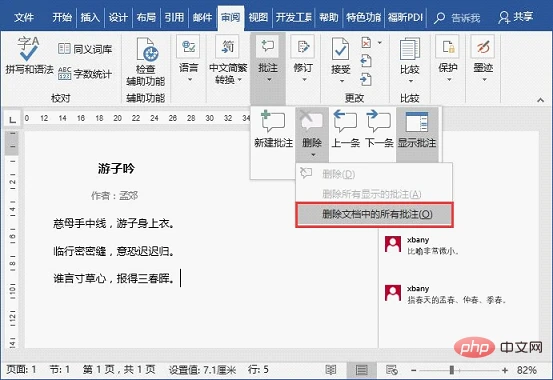This screenshot has height=380, width=553.
Task: Select the Delete (D) menu entry
Action: [x=375, y=174]
